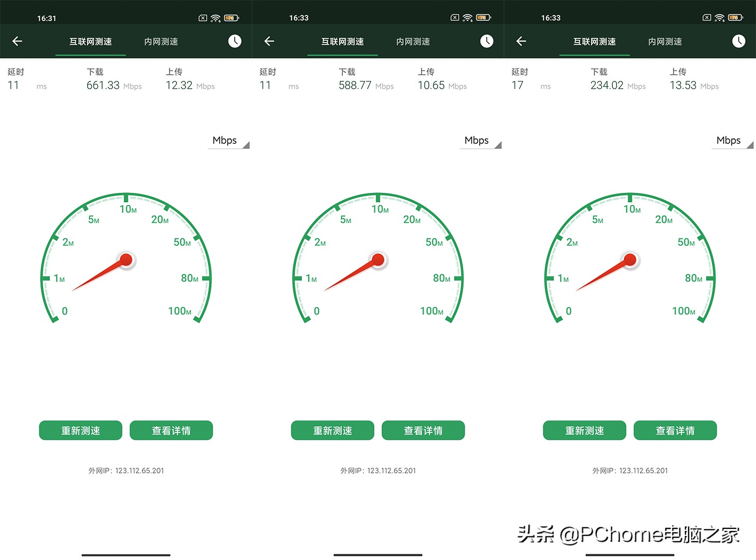756x560 pixels.
Task: Expand Mbps unit dropdown on 234.02 Mbps screen
Action: tap(733, 141)
